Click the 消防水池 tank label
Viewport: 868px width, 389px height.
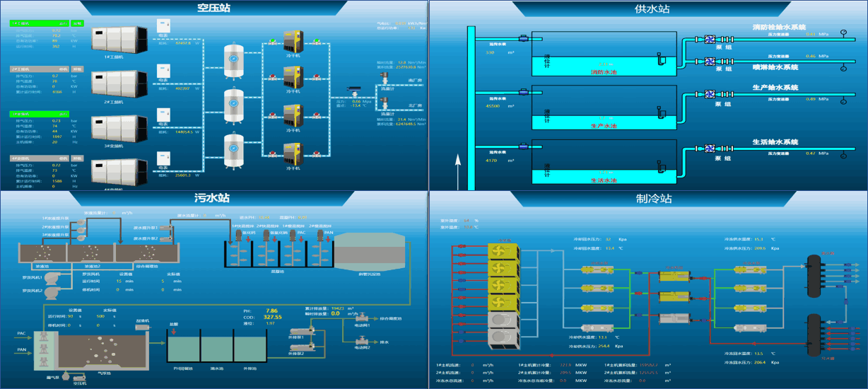604,72
